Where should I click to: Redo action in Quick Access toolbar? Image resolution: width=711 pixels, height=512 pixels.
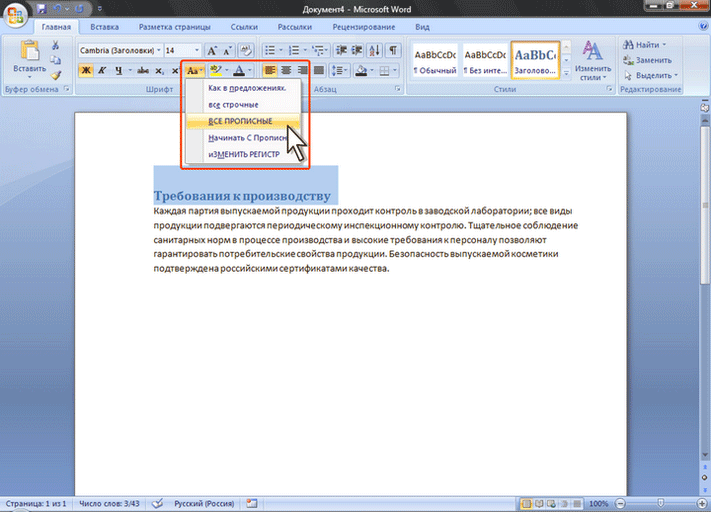pos(80,9)
